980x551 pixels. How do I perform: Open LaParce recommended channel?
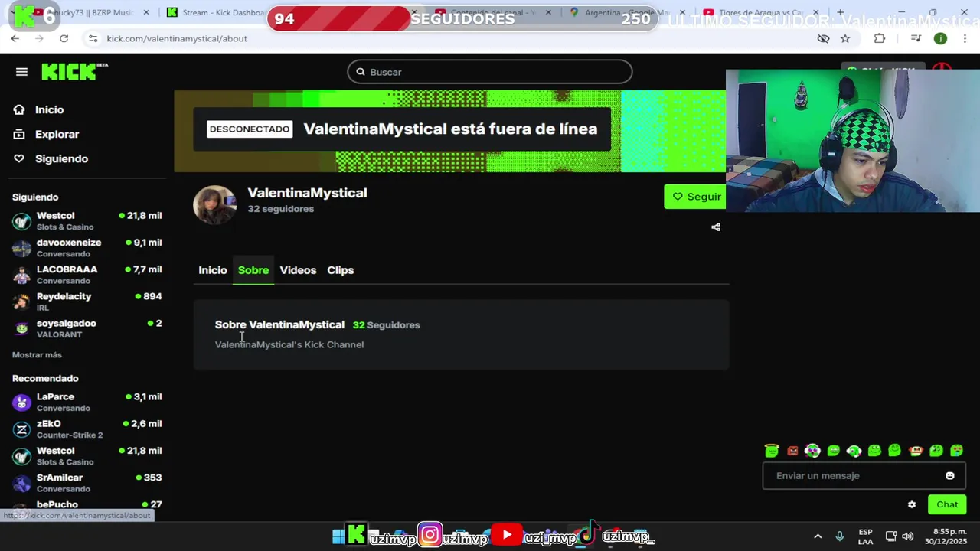[87, 403]
